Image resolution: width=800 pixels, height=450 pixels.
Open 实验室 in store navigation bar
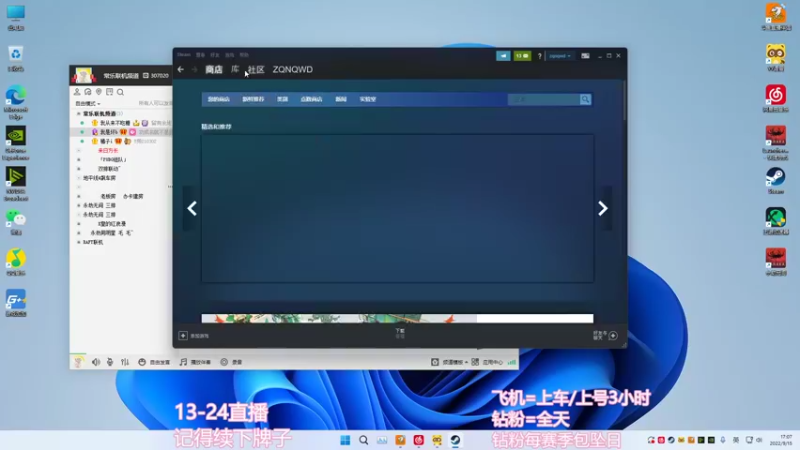pos(367,99)
